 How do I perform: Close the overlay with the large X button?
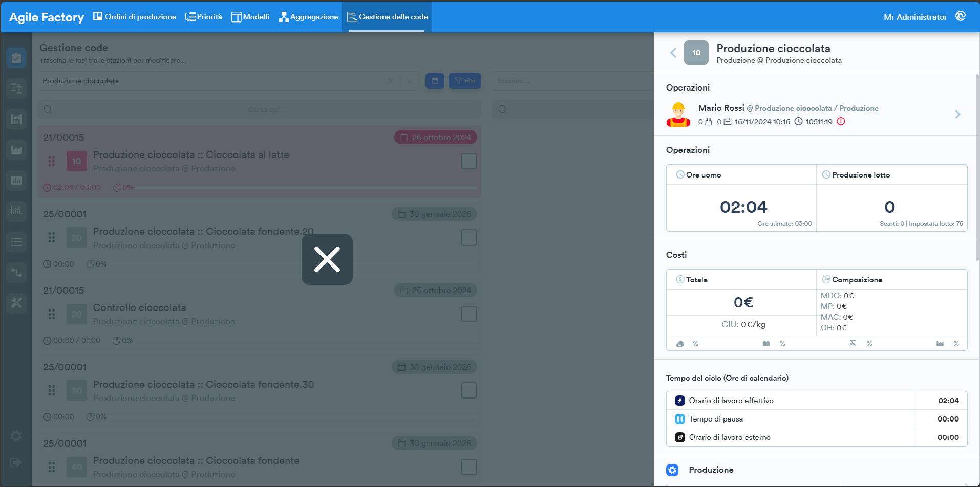click(327, 259)
